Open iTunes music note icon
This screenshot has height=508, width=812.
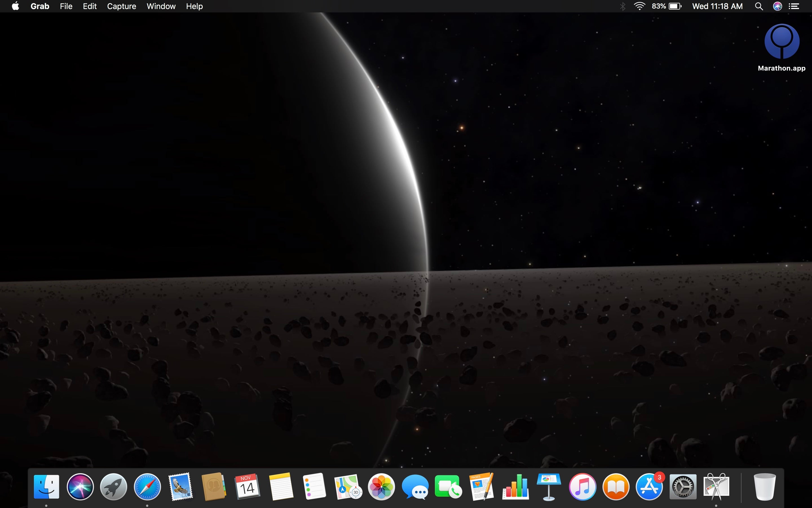pyautogui.click(x=582, y=487)
